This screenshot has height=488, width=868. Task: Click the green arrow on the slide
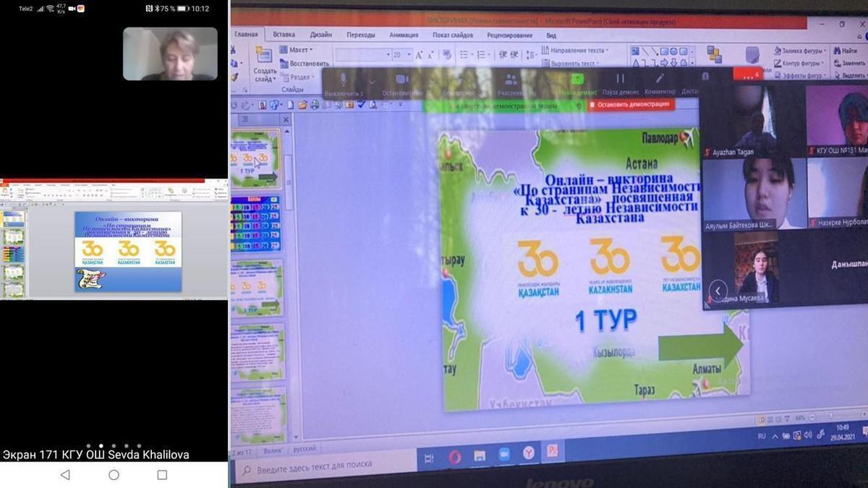point(699,346)
